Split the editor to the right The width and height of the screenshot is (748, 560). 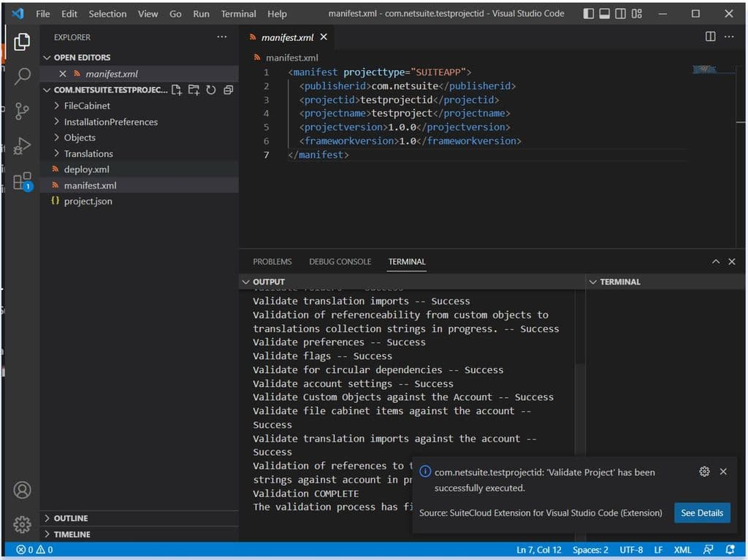click(x=710, y=37)
